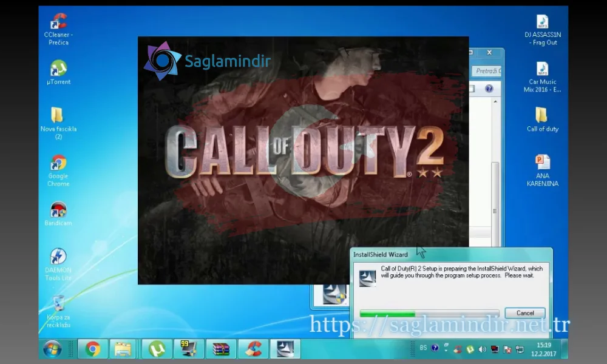Cancel the InstallShield Wizard setup

click(525, 313)
